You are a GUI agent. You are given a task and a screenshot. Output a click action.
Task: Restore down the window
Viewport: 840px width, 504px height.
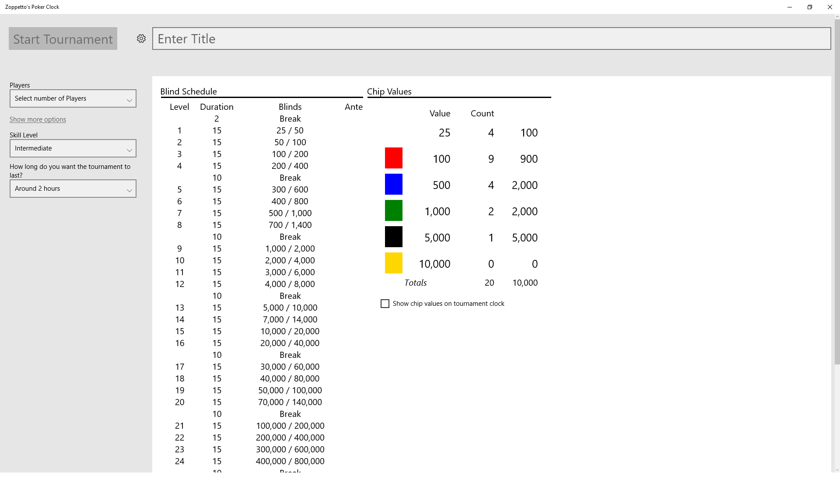pyautogui.click(x=810, y=7)
